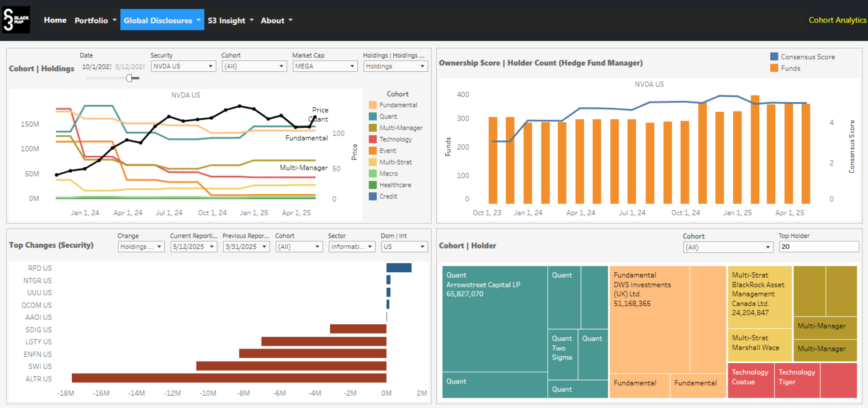Select the Technology legend color swatch
The image size is (868, 408).
point(373,139)
